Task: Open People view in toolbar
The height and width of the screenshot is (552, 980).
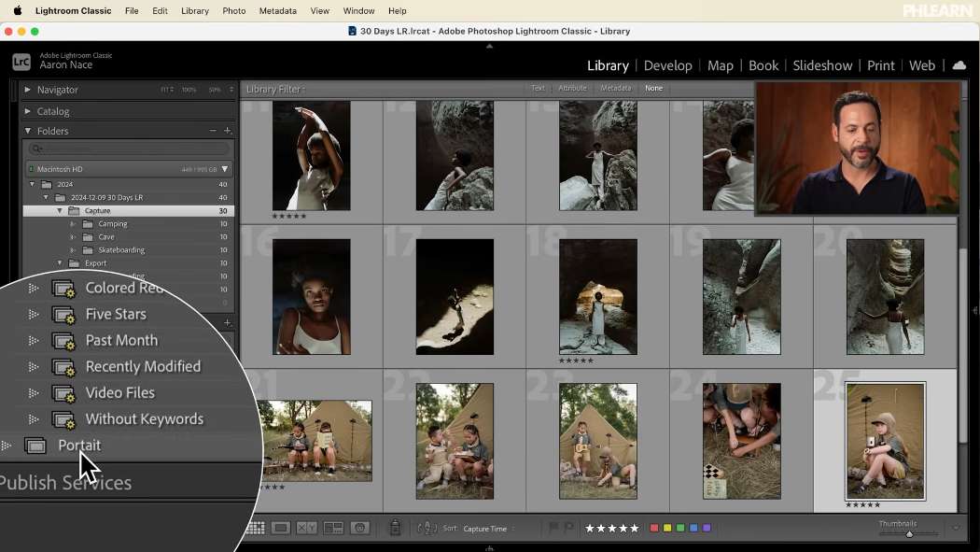Action: (360, 529)
